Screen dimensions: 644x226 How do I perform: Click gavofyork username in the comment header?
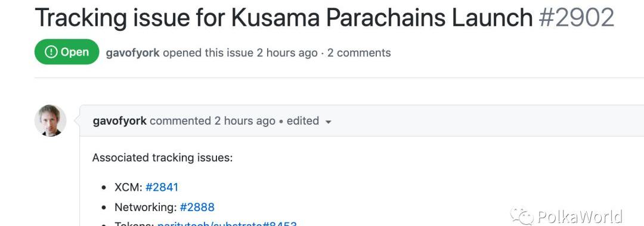tap(119, 121)
